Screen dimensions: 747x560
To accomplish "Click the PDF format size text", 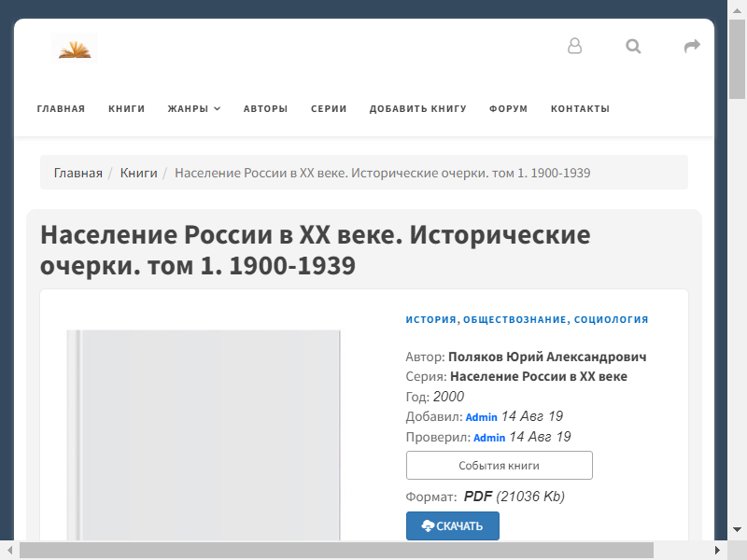I will (x=514, y=497).
